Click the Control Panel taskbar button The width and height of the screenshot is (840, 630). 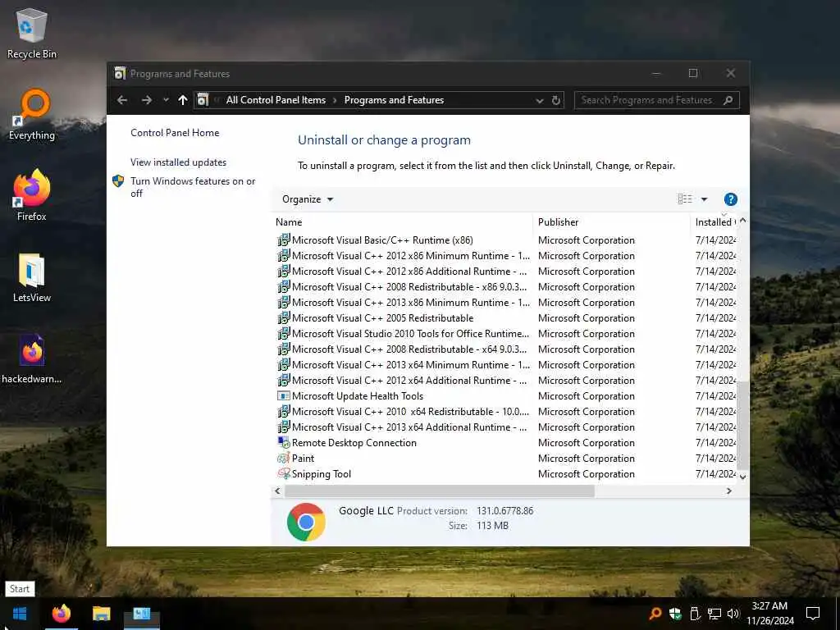pyautogui.click(x=142, y=614)
